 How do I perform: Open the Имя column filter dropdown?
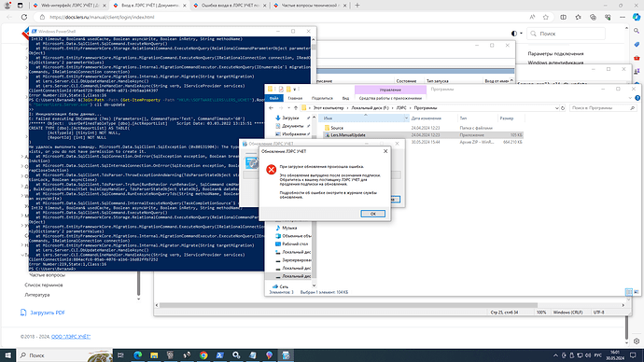coord(406,118)
